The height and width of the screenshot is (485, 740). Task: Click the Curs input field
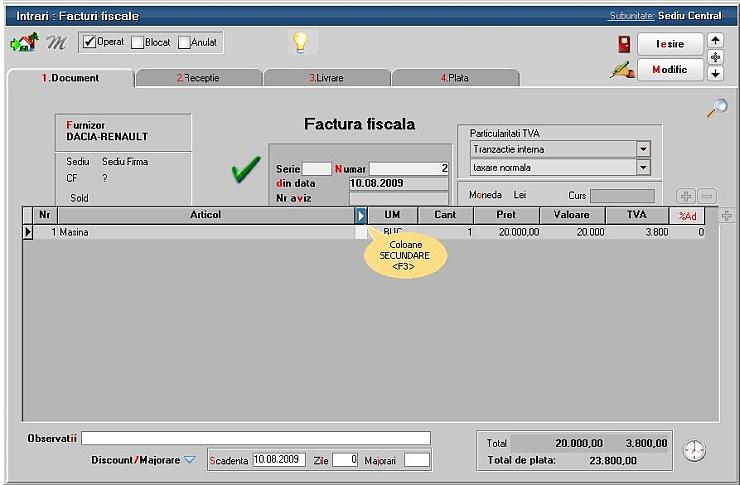pyautogui.click(x=622, y=196)
